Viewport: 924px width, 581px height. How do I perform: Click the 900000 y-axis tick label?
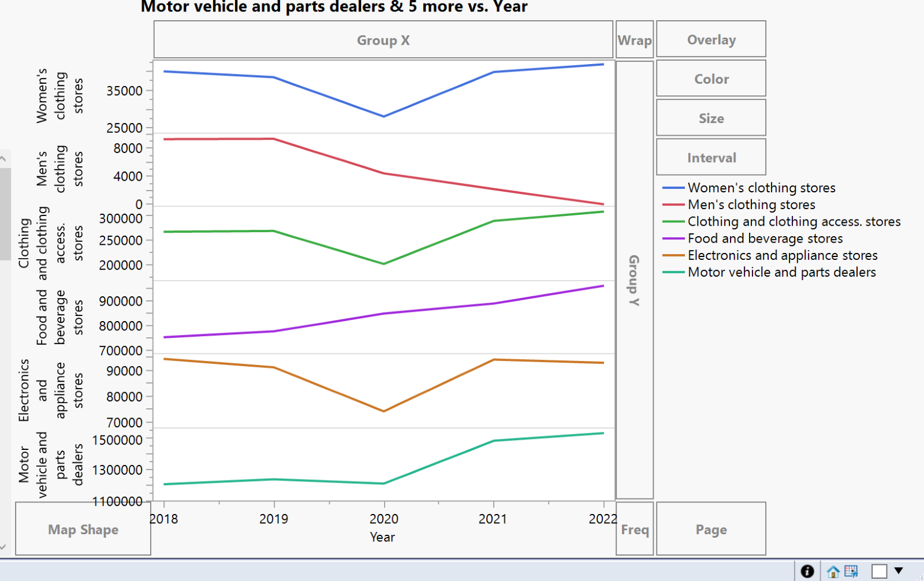(121, 301)
